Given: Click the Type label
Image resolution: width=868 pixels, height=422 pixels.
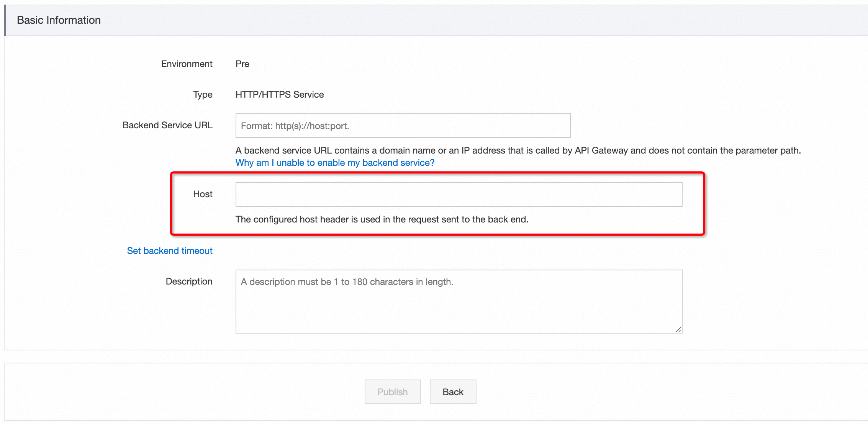Looking at the screenshot, I should [203, 95].
